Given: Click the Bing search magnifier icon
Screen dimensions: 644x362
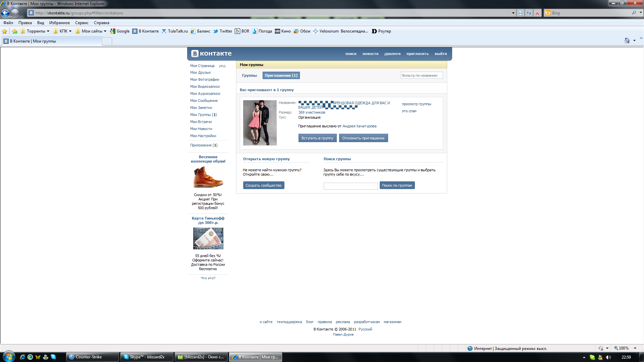Looking at the screenshot, I should pos(634,13).
